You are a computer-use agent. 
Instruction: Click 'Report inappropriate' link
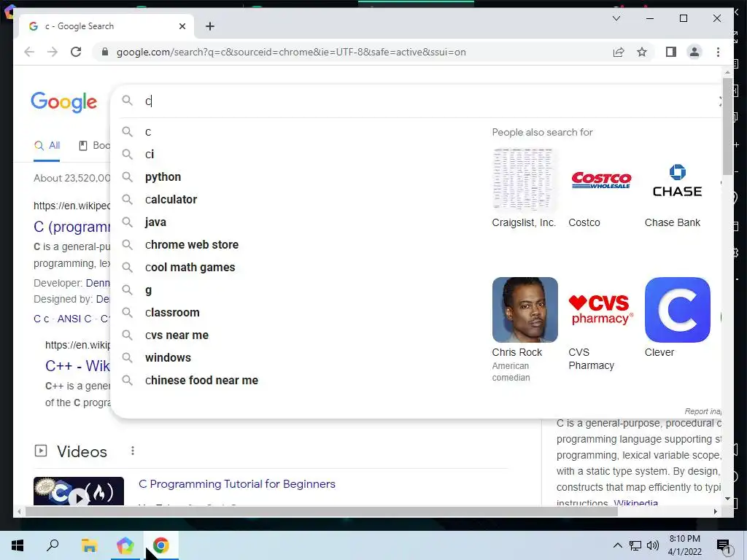click(x=703, y=411)
